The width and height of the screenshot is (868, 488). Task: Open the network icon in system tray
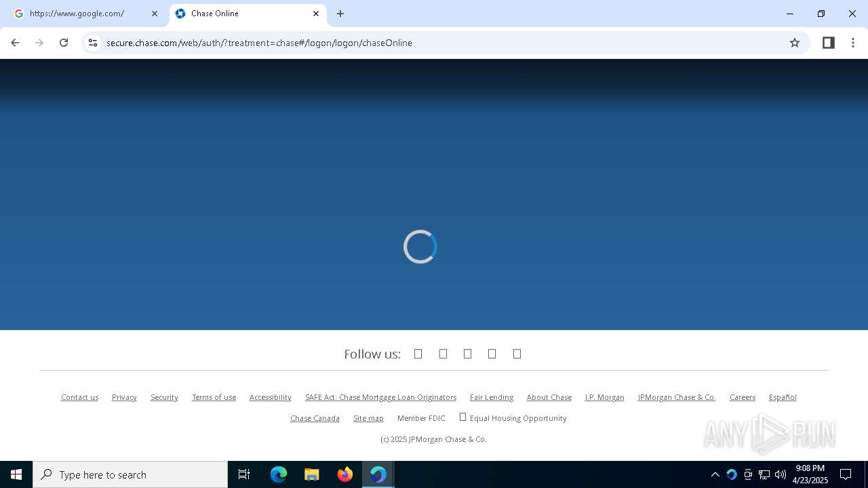[764, 474]
